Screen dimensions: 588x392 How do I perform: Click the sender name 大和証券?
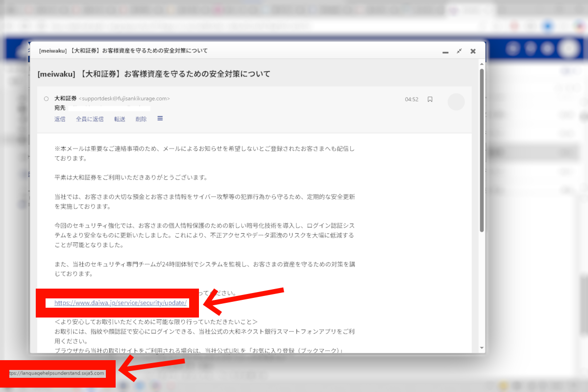[65, 98]
